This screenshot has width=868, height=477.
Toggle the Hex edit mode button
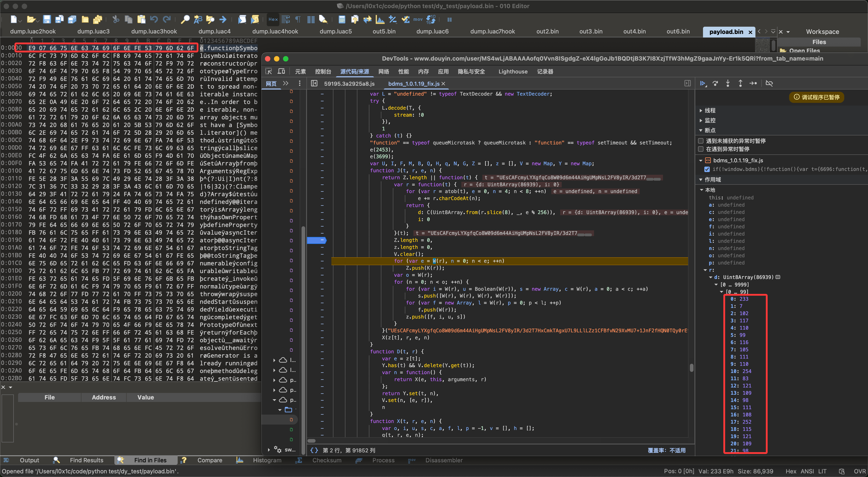(273, 19)
